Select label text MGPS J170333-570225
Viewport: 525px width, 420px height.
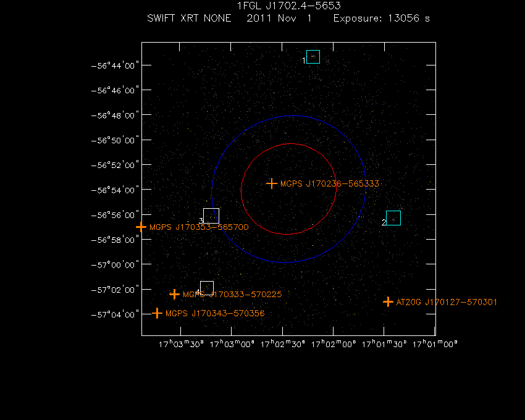point(232,295)
